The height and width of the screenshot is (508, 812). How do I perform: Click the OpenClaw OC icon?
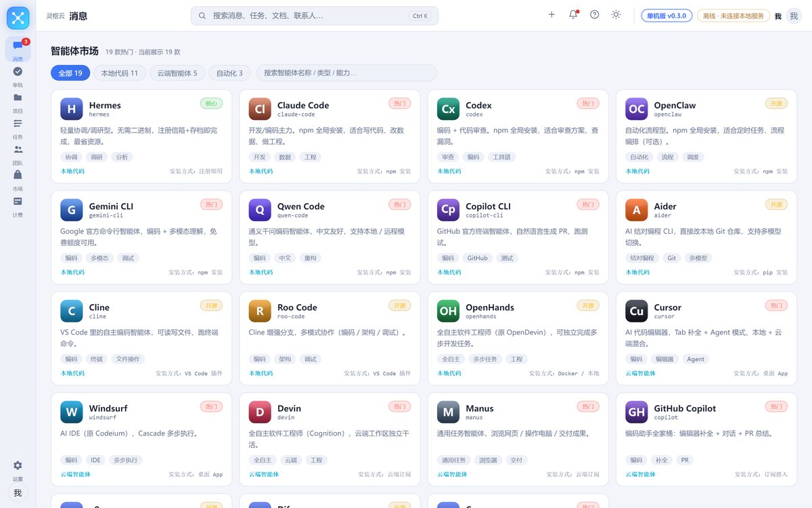637,109
